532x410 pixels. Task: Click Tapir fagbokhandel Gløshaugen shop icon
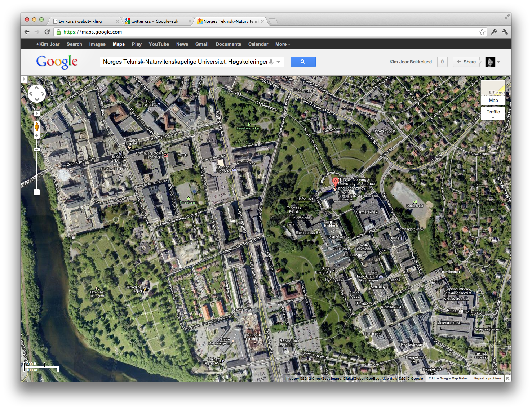[381, 276]
